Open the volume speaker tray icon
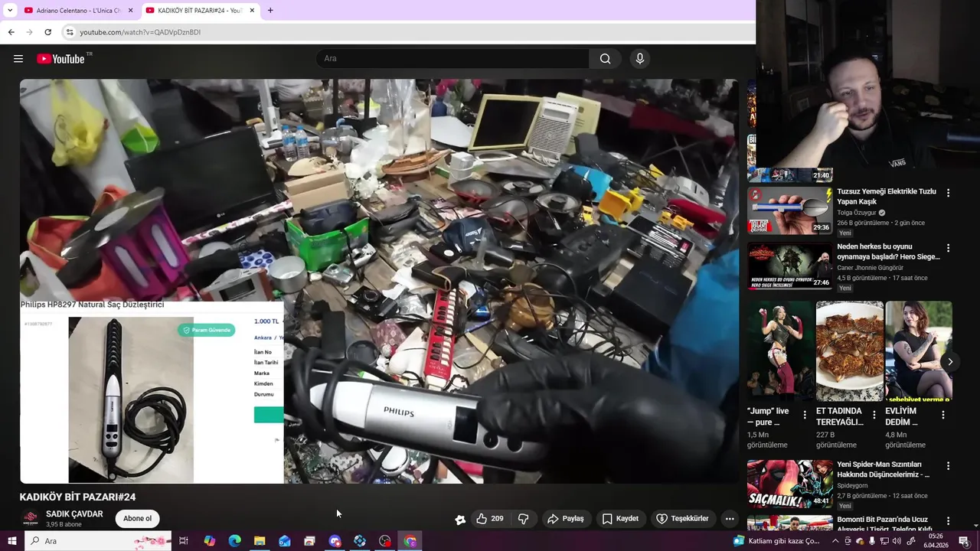The height and width of the screenshot is (551, 980). [897, 541]
